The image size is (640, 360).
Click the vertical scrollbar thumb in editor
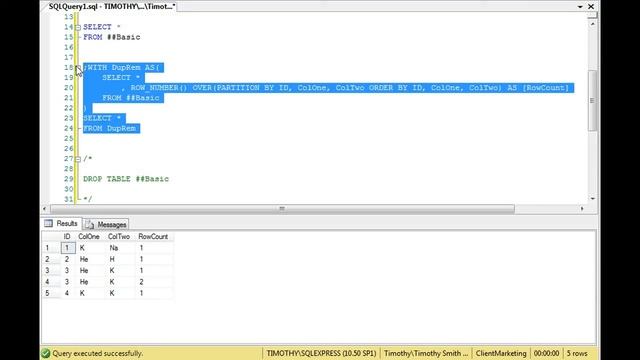592,100
